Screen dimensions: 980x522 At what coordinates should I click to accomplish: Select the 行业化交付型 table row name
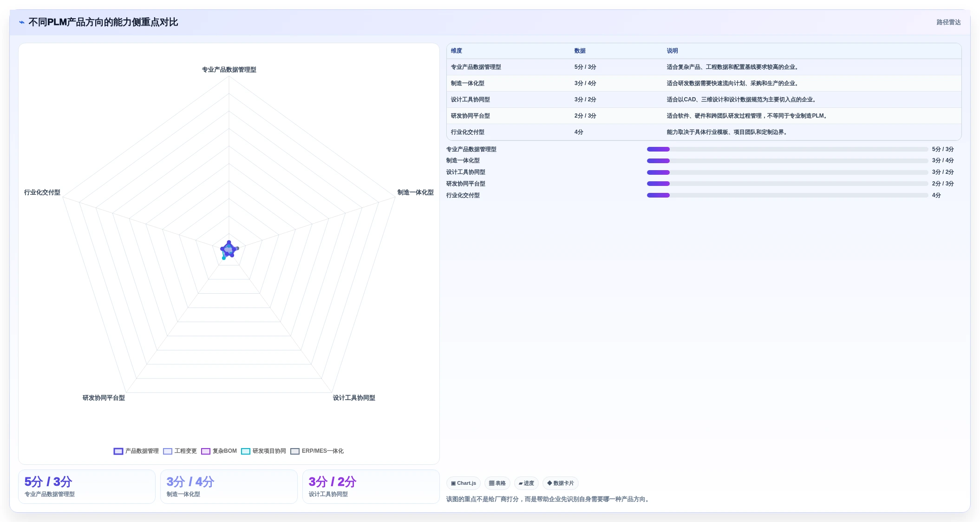[468, 132]
